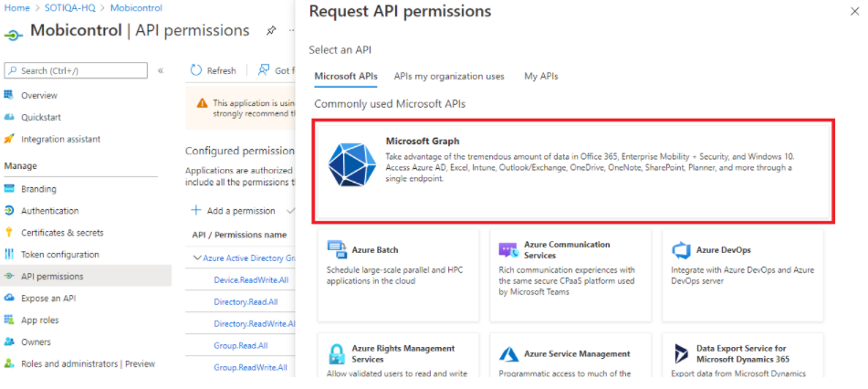This screenshot has width=868, height=389.
Task: Click the Azure Batch icon
Action: (337, 249)
